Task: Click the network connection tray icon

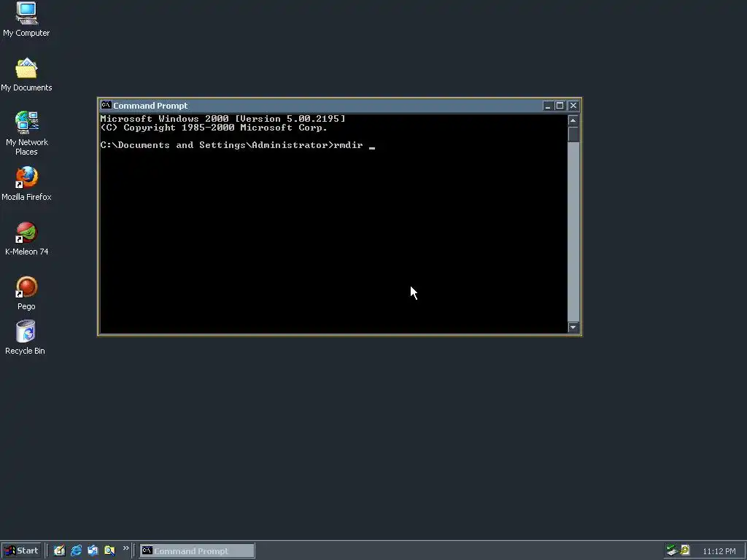Action: pyautogui.click(x=672, y=551)
